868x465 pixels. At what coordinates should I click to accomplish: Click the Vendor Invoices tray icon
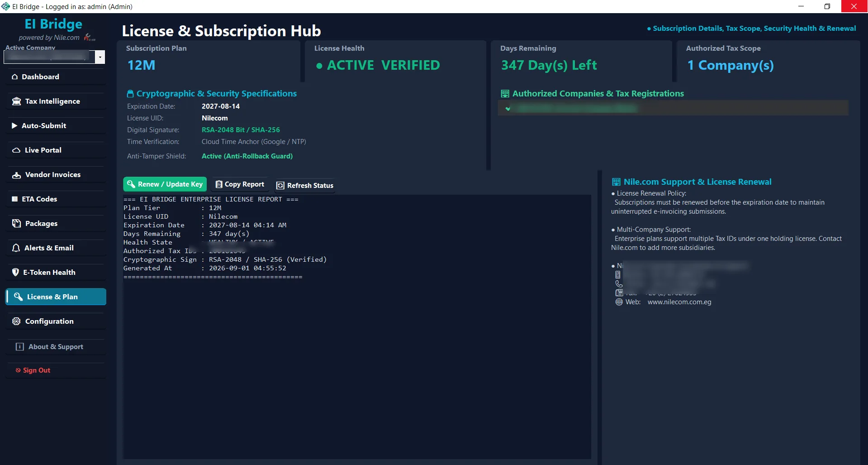[x=17, y=175]
